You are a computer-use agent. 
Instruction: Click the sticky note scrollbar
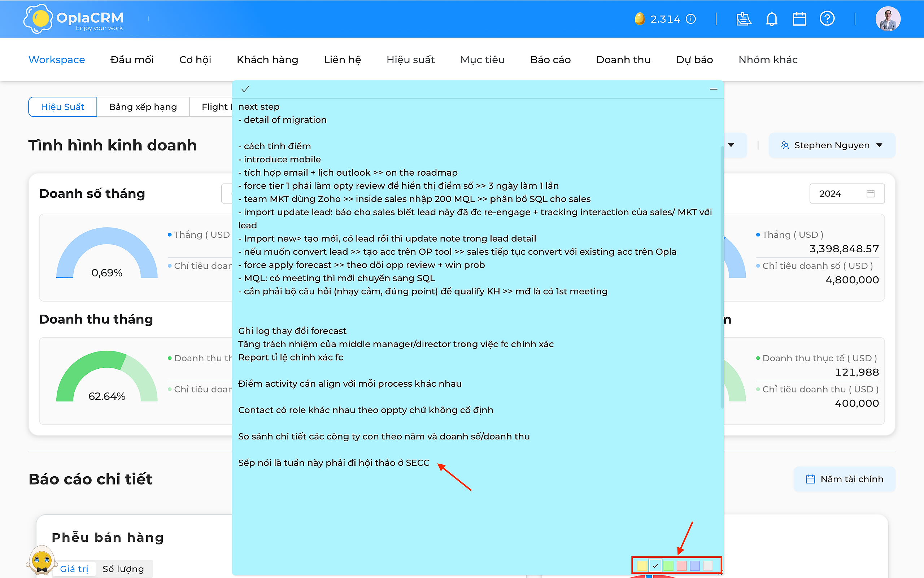pos(722,277)
